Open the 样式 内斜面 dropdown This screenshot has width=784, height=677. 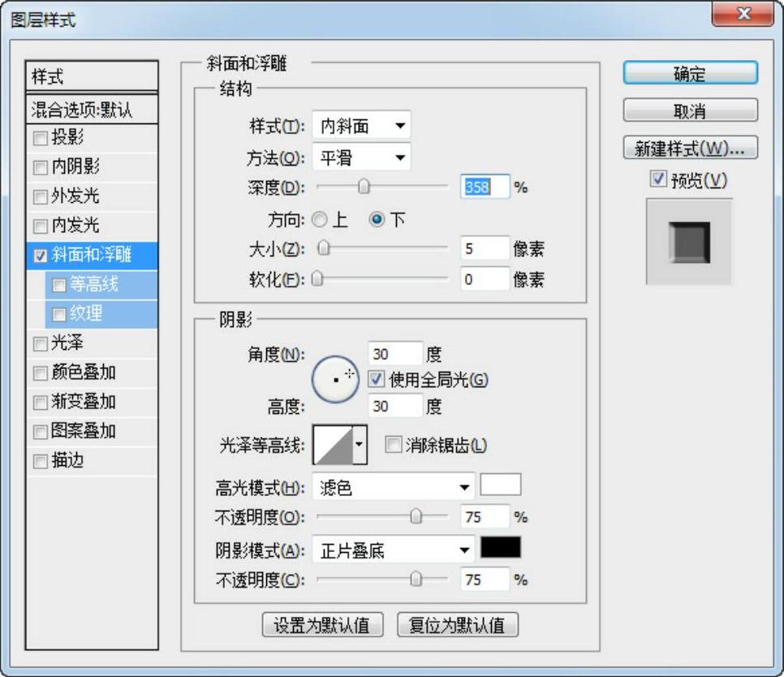click(x=361, y=126)
